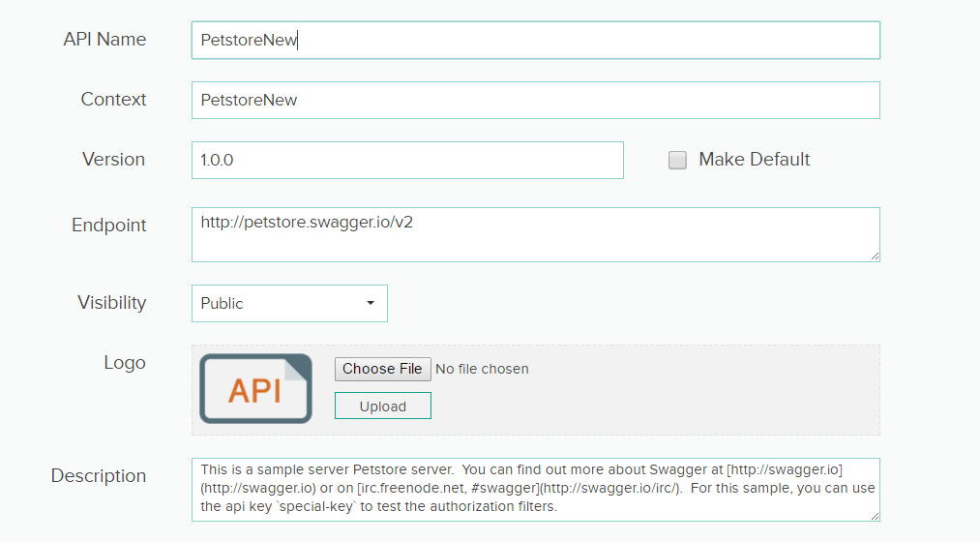980x542 pixels.
Task: Enable the Make Default checkbox
Action: tap(677, 161)
